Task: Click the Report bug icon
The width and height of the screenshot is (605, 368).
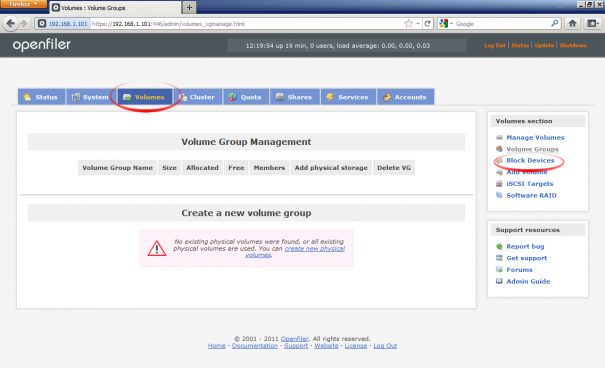Action: coord(499,246)
